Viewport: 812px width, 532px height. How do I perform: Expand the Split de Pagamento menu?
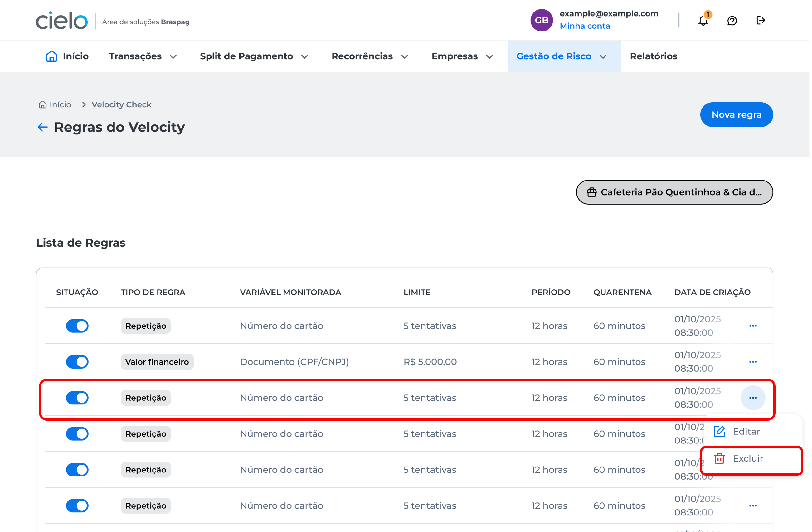click(254, 56)
